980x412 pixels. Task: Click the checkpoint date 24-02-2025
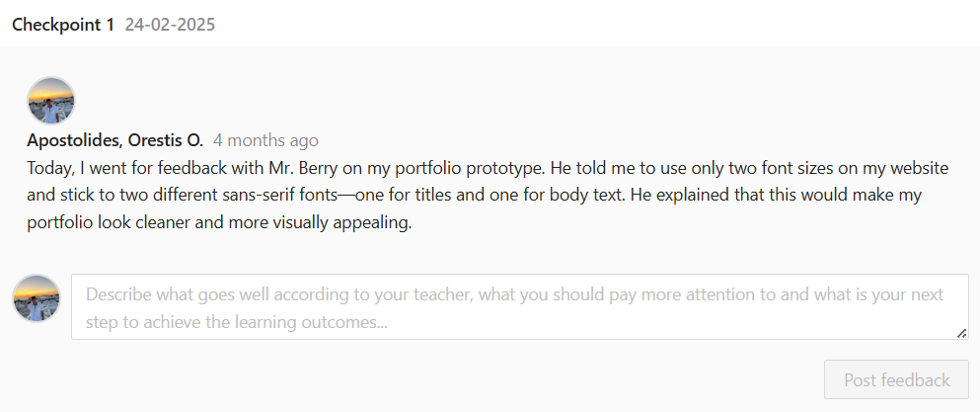[170, 24]
